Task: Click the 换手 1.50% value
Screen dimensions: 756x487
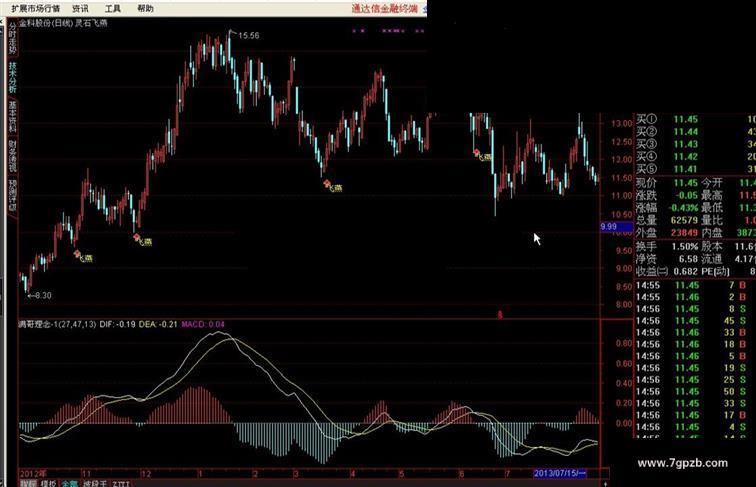Action: pyautogui.click(x=685, y=246)
